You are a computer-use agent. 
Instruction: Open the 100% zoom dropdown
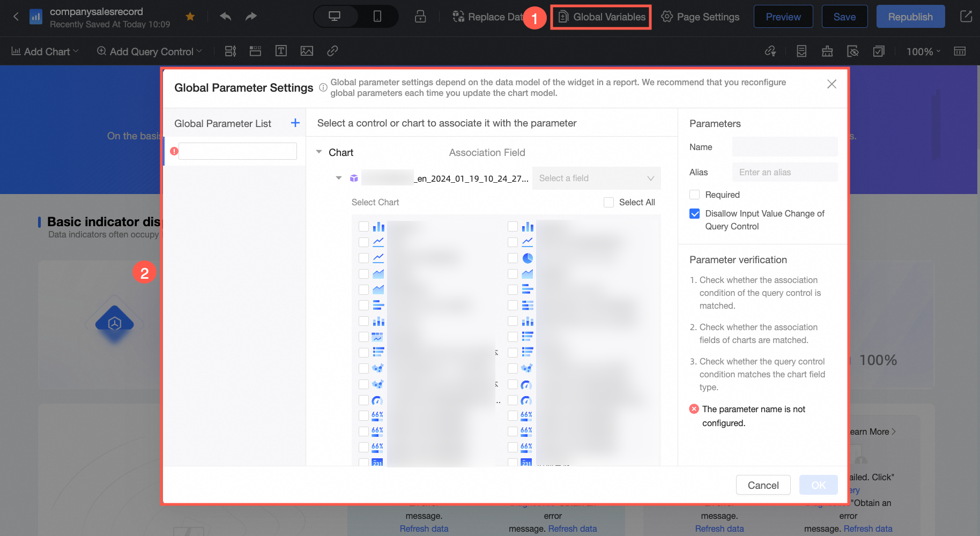click(x=923, y=51)
